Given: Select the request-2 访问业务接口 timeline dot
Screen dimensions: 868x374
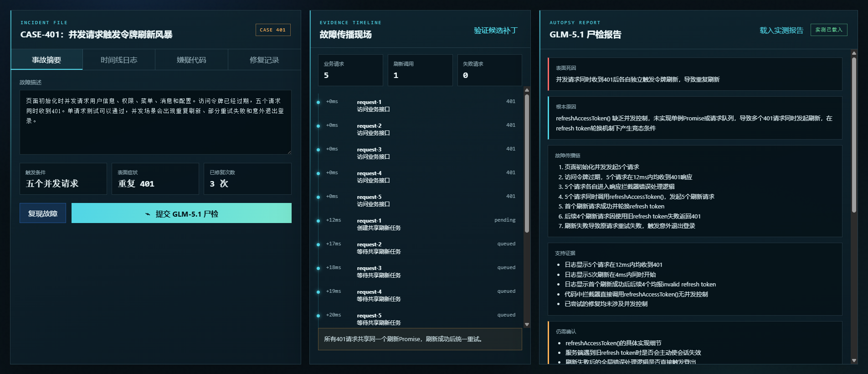Looking at the screenshot, I should tap(318, 126).
